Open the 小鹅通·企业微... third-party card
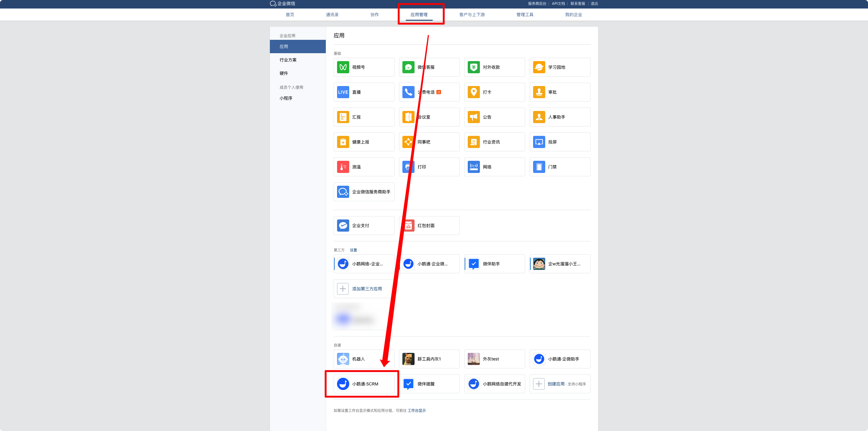The width and height of the screenshot is (868, 431). point(429,264)
